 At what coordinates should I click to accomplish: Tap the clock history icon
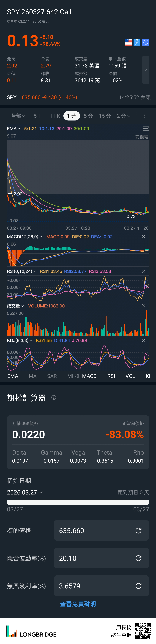tap(146, 42)
